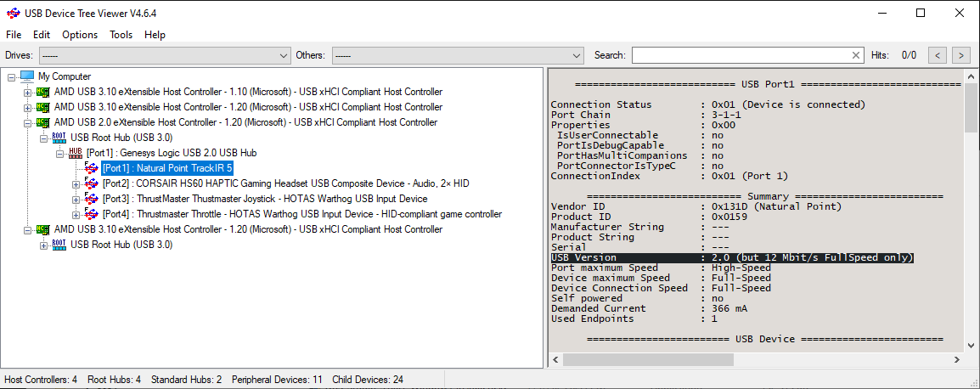
Task: Open the Help menu
Action: tap(155, 35)
